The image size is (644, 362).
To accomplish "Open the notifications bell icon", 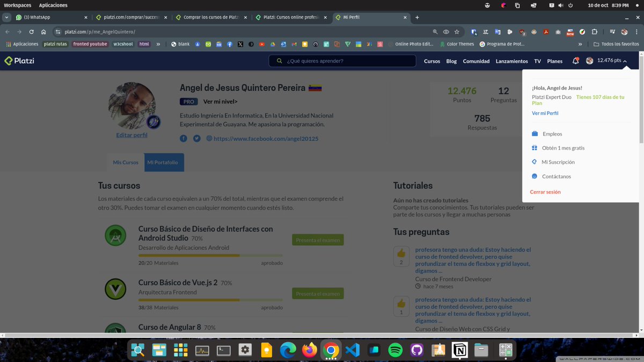I will 575,61.
